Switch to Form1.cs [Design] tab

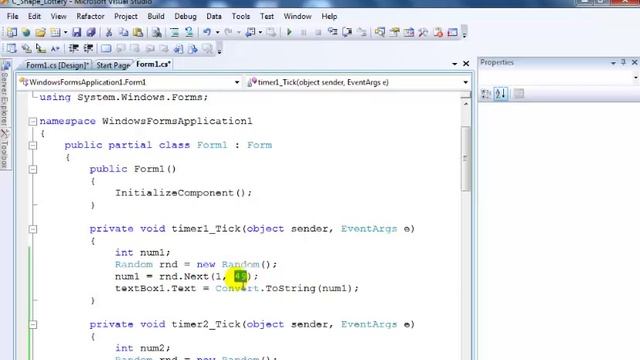[57, 65]
